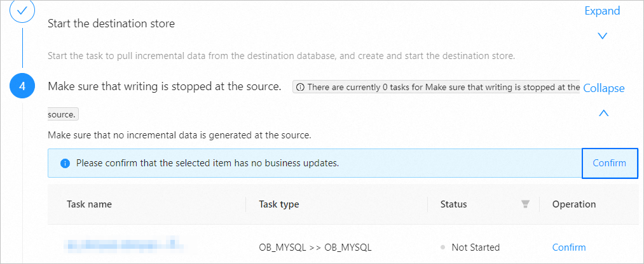Image resolution: width=644 pixels, height=264 pixels.
Task: Click the Not Started status text
Action: tap(476, 247)
